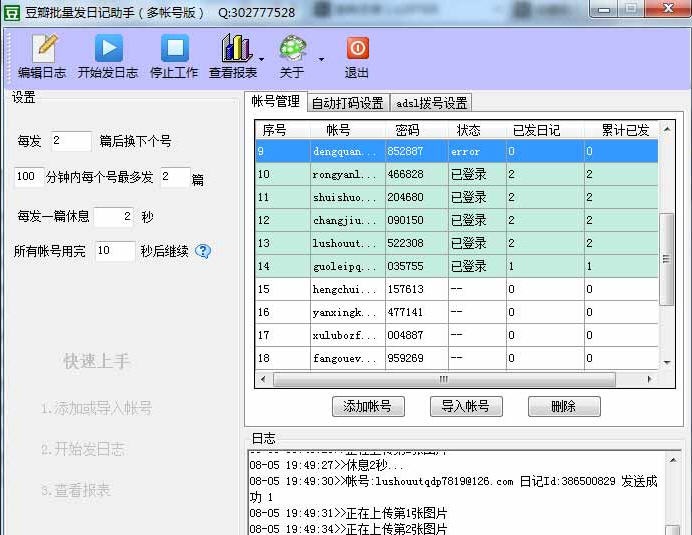Click the 已发日记 column header

(545, 130)
